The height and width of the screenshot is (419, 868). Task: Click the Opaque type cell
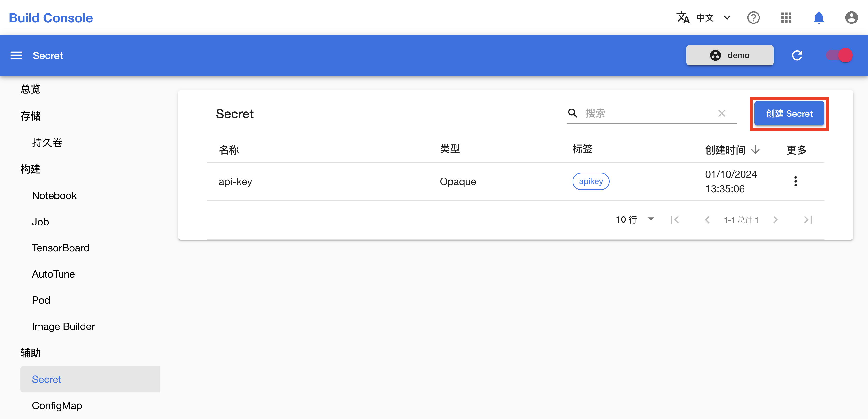(458, 181)
